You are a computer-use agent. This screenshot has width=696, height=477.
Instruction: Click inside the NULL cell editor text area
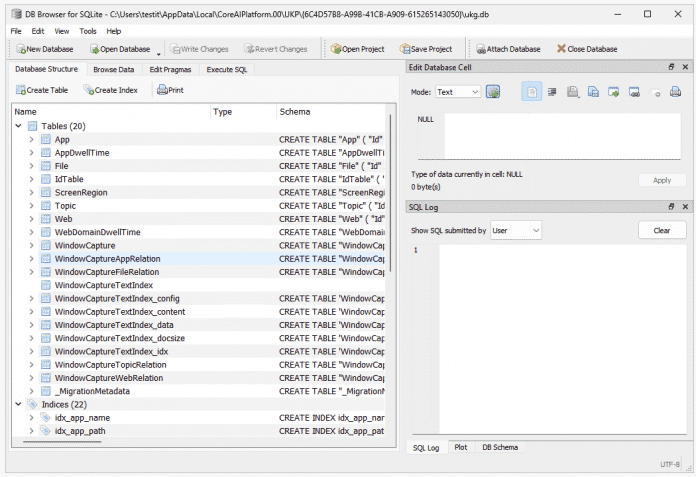(562, 135)
